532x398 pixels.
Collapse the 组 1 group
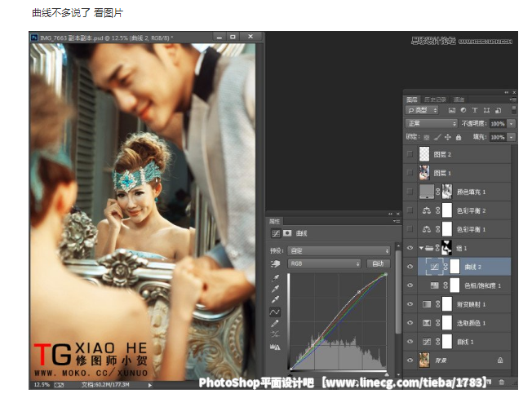[x=421, y=248]
